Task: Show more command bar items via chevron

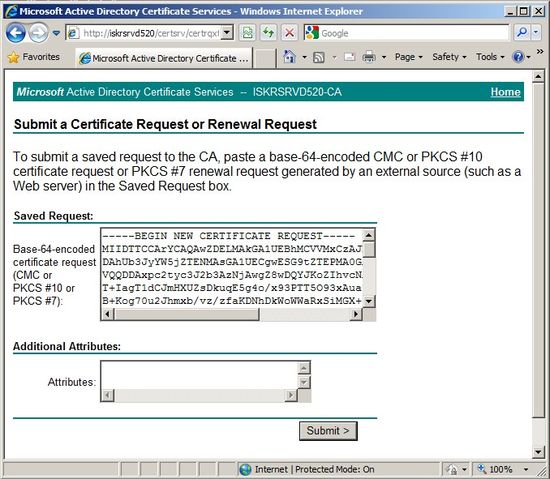Action: (540, 52)
